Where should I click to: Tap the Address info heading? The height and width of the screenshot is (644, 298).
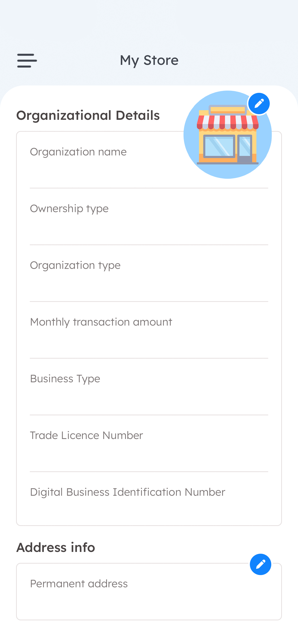[56, 547]
